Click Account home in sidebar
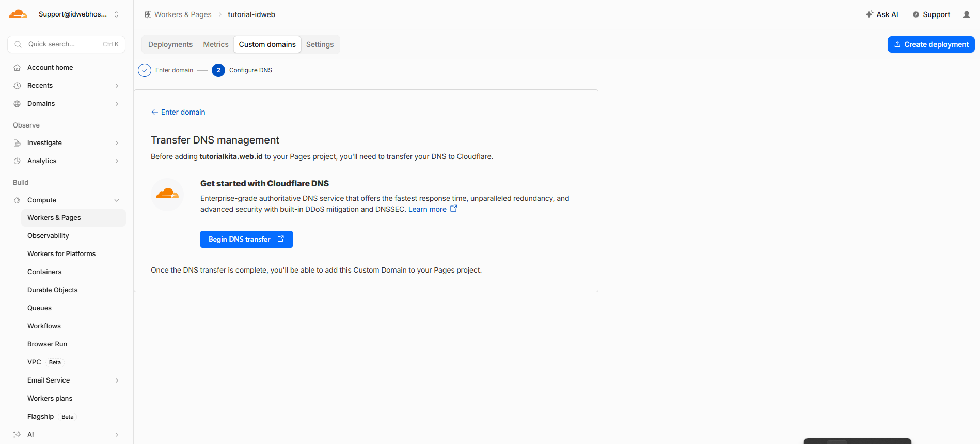Screen dimensions: 980x444 click(x=50, y=68)
